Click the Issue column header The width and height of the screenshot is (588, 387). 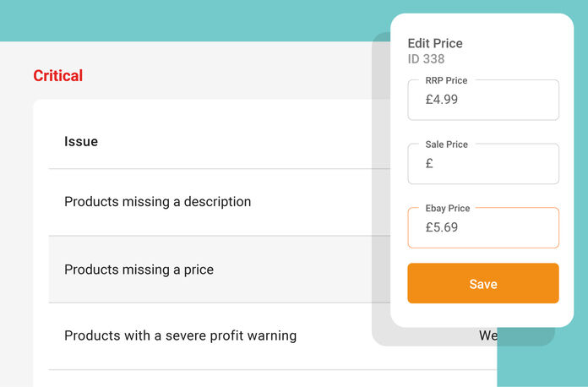click(x=81, y=141)
